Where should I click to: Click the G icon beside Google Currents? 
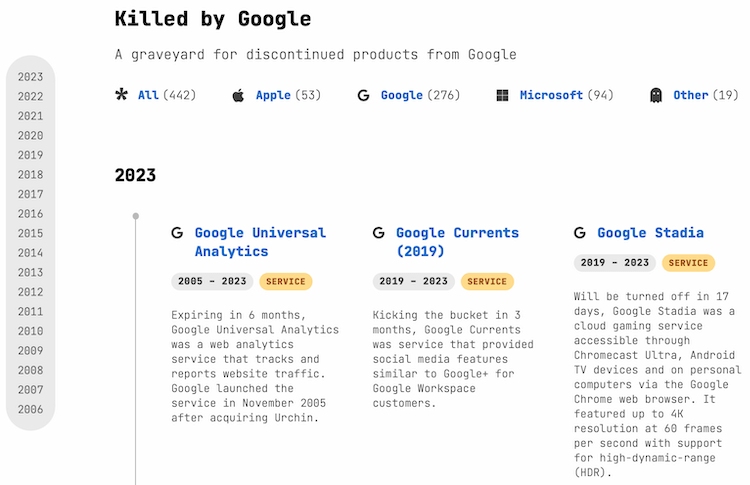tap(379, 233)
